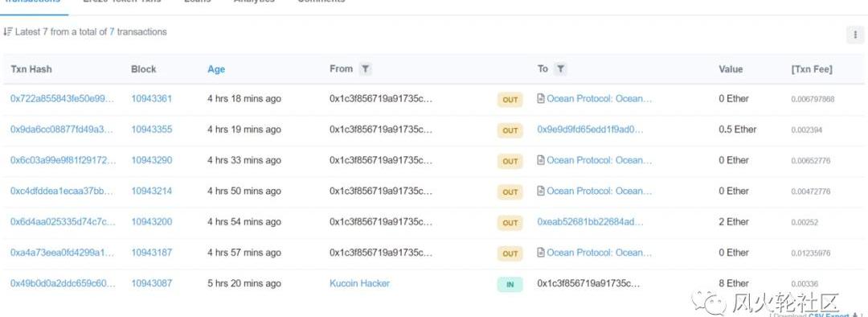Click contract icon in block 10943290 row
Image resolution: width=868 pixels, height=317 pixels.
pos(541,160)
